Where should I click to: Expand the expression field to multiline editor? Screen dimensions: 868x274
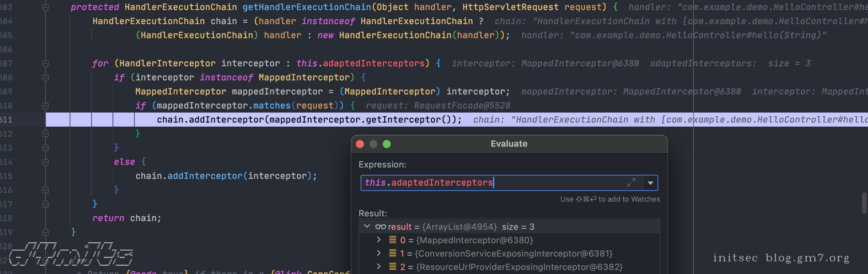[631, 183]
